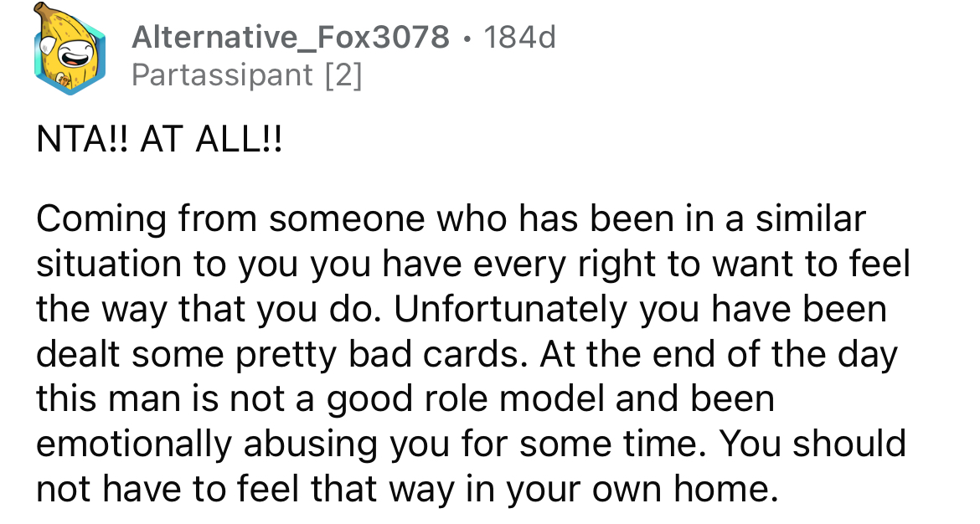The height and width of the screenshot is (524, 980).
Task: Click the 184d comment timestamp
Action: 519,37
